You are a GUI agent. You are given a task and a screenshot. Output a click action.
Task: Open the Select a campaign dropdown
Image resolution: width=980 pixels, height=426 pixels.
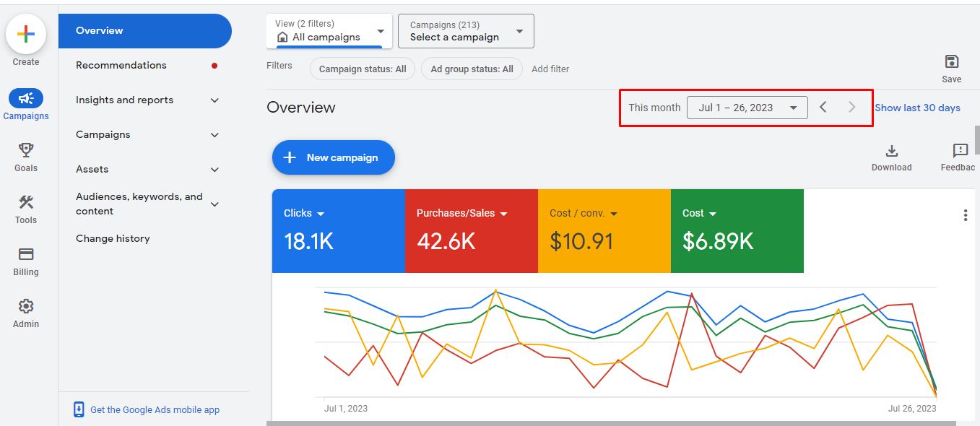click(466, 31)
